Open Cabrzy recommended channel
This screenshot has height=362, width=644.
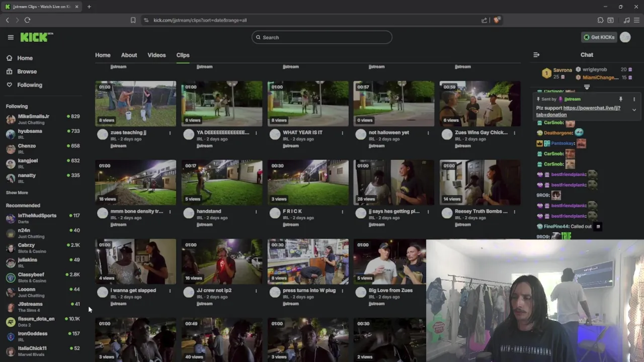pyautogui.click(x=43, y=248)
